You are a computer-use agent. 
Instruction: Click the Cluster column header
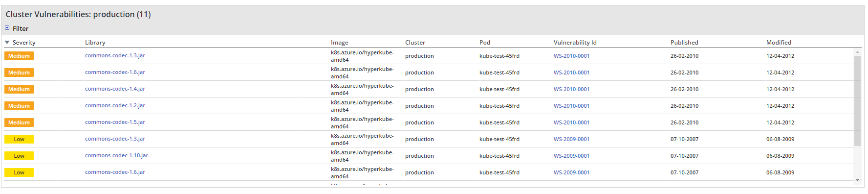pos(415,43)
